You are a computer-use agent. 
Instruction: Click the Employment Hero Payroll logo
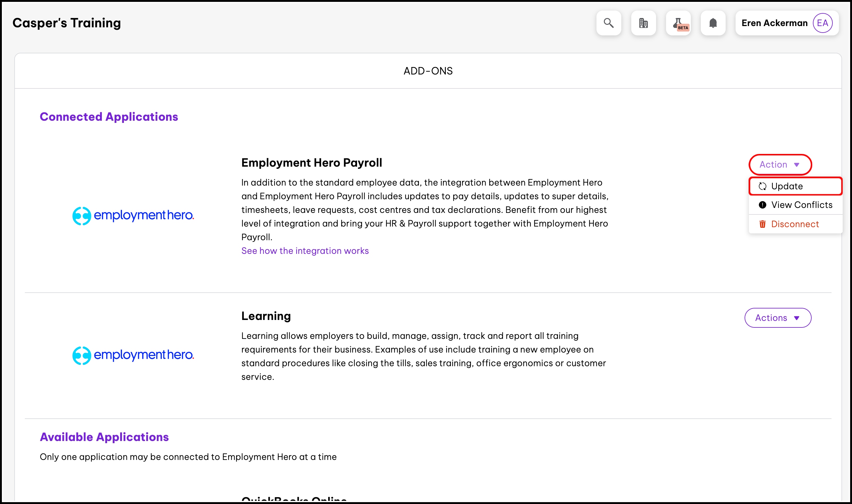[x=133, y=215]
